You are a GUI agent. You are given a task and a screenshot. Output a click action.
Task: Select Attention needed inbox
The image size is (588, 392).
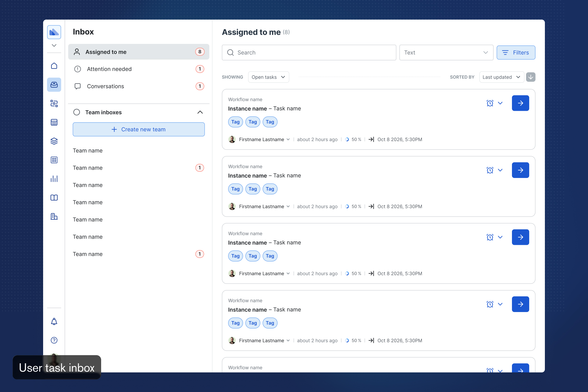139,69
